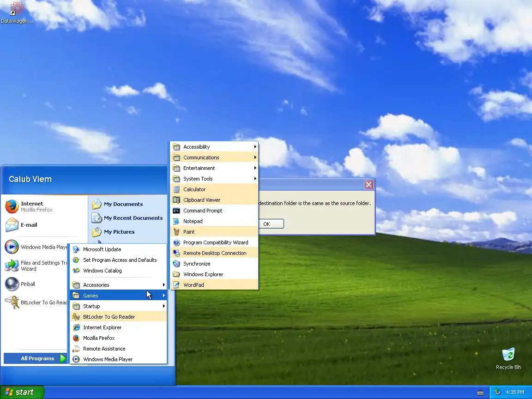Click the 4:35 PM taskbar clock
Screen dimensions: 532x399
tap(515, 392)
